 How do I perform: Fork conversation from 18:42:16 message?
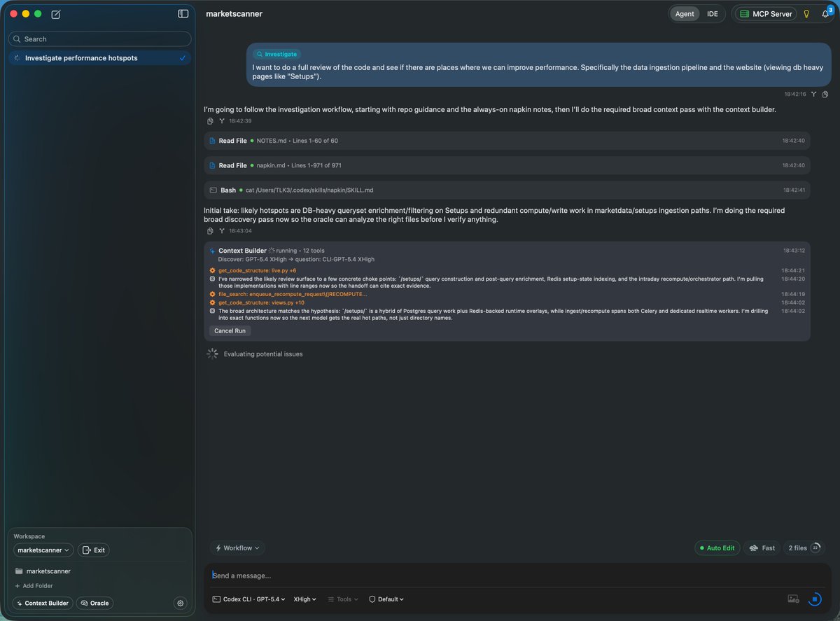click(813, 94)
